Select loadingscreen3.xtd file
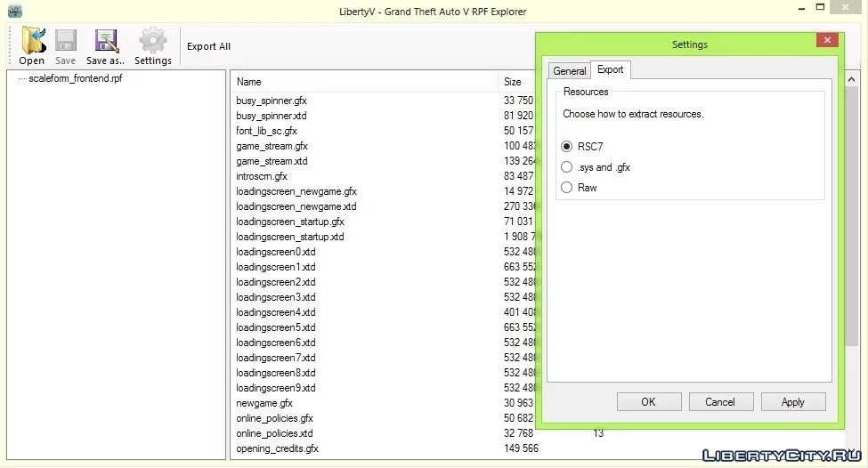This screenshot has height=468, width=868. 276,297
